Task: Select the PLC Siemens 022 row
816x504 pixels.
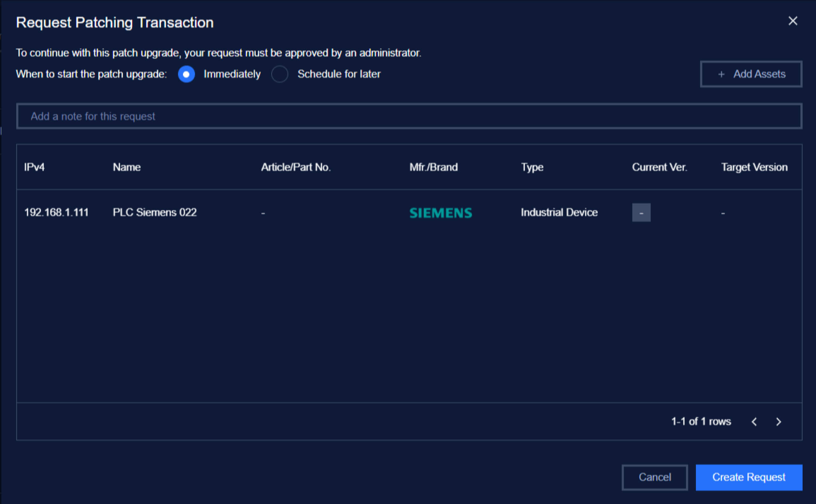Action: point(155,212)
